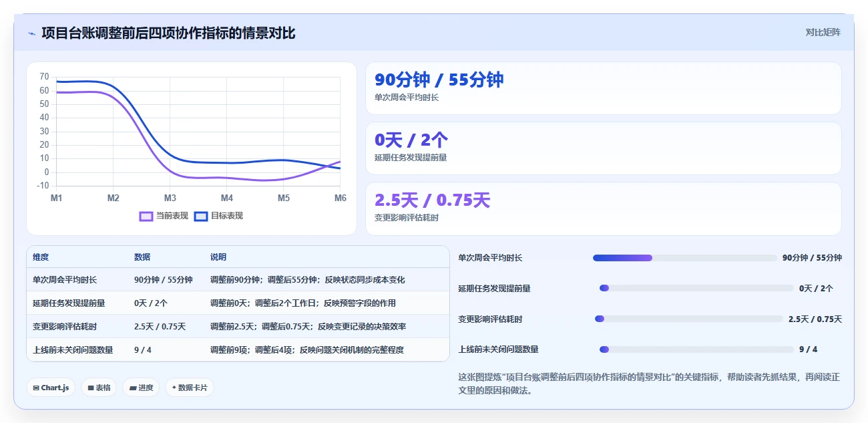The image size is (868, 423).
Task: Click the 9 / 4 table cell
Action: [x=143, y=349]
